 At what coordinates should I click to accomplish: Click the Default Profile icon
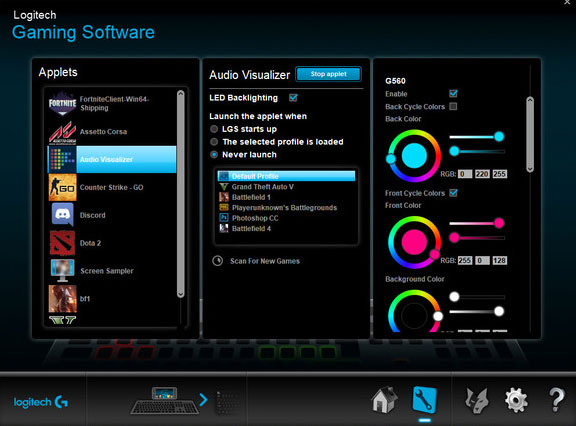(x=223, y=176)
